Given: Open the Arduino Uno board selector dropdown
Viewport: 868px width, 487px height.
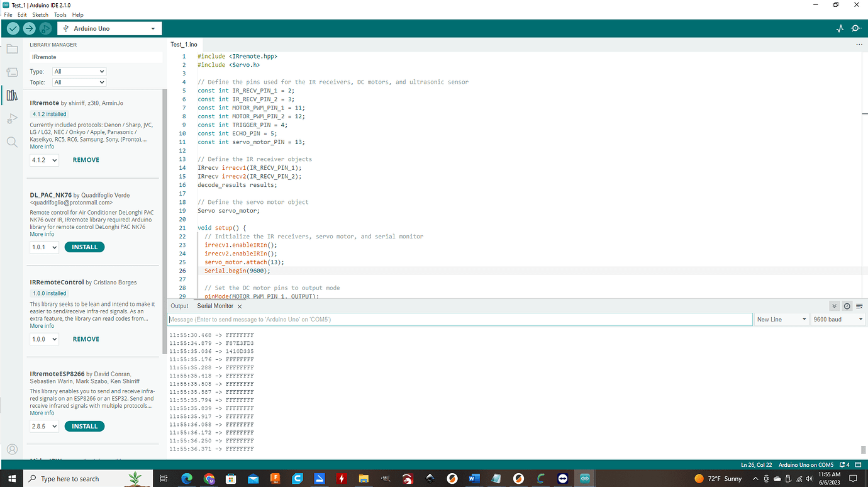Looking at the screenshot, I should coord(109,28).
